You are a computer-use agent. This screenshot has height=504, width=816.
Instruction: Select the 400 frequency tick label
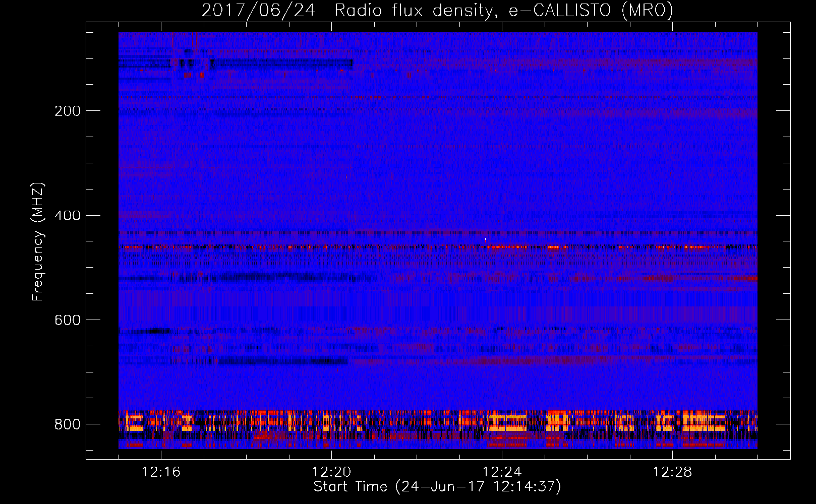(67, 216)
